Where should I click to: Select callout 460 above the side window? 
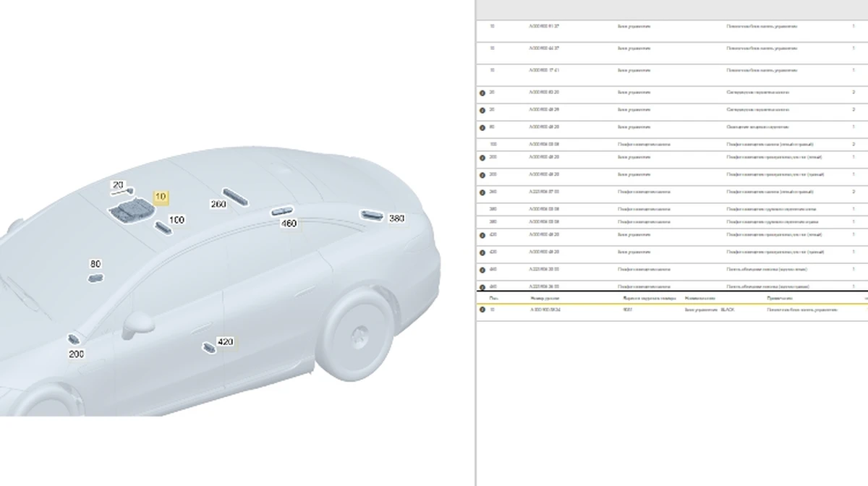tap(289, 223)
